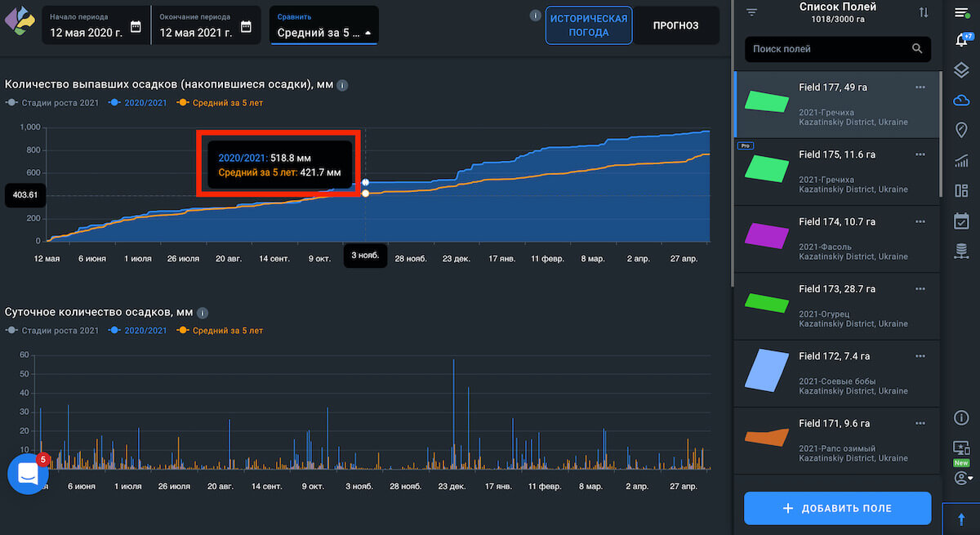Toggle 'Стадии роста 2021' in daily precipitation legend
Image resolution: width=980 pixels, height=535 pixels.
53,330
